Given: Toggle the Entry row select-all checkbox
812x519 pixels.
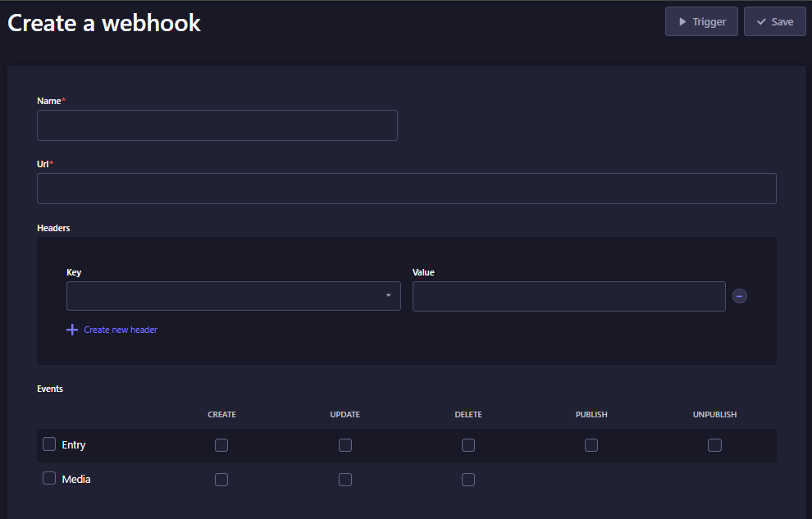Looking at the screenshot, I should (x=49, y=444).
